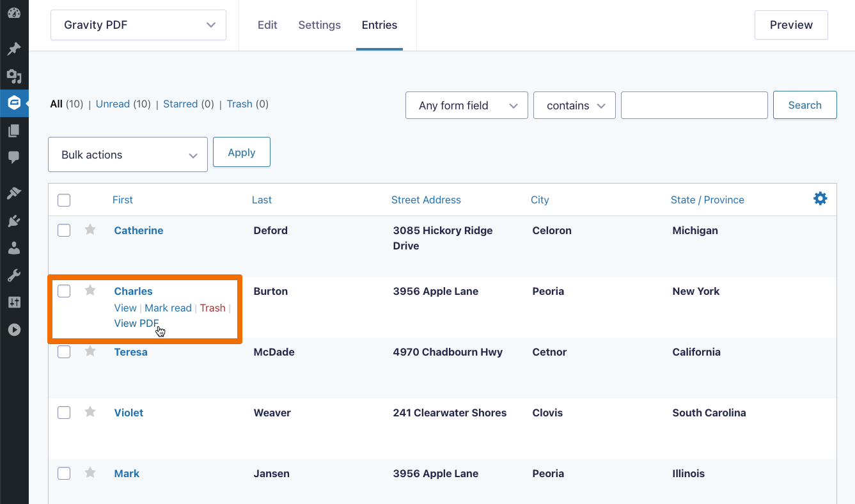
Task: Click Trash link under Charles
Action: 212,308
